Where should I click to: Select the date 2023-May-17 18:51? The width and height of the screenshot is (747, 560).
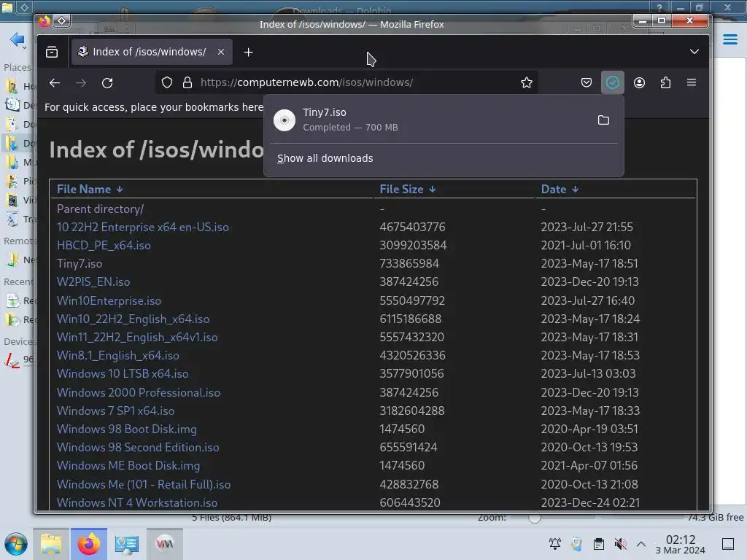tap(589, 263)
